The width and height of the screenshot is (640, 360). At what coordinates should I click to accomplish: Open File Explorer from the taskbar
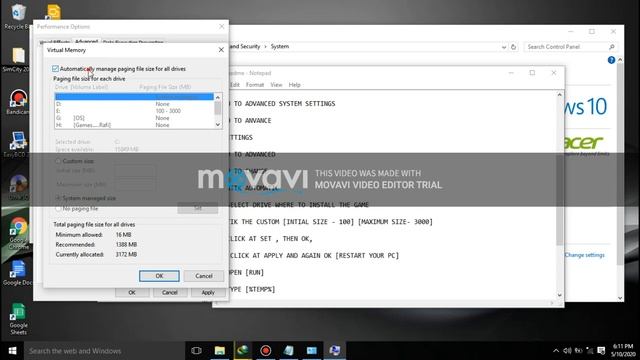pyautogui.click(x=220, y=351)
